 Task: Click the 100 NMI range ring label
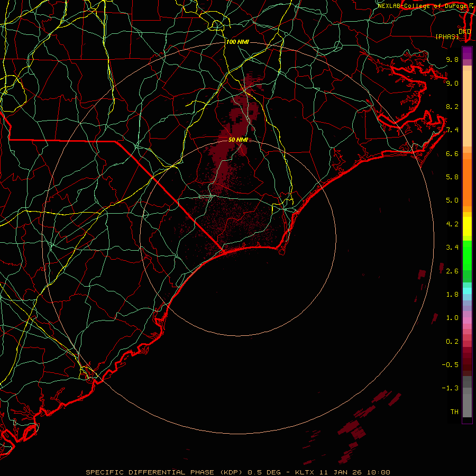pyautogui.click(x=237, y=42)
